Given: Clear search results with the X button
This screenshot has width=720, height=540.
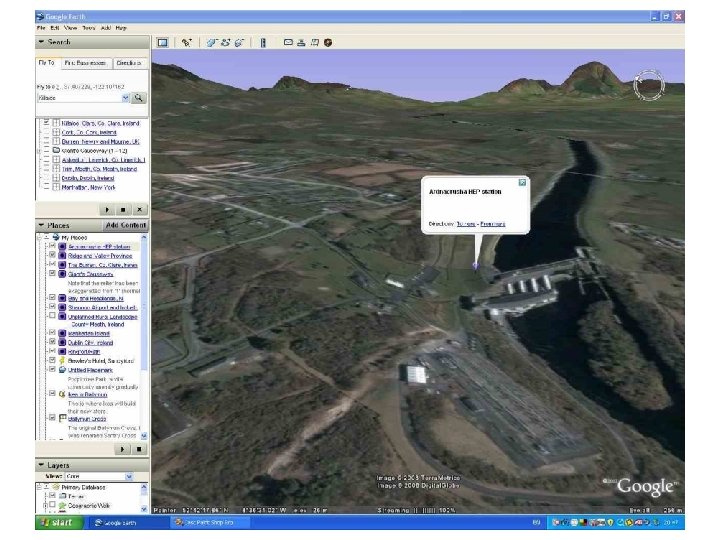Looking at the screenshot, I should pyautogui.click(x=140, y=209).
